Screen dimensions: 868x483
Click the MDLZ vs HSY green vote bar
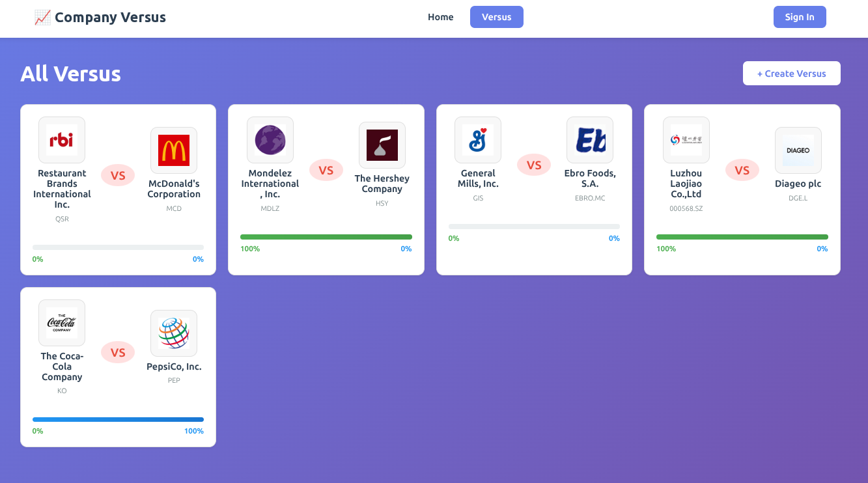[x=326, y=237]
